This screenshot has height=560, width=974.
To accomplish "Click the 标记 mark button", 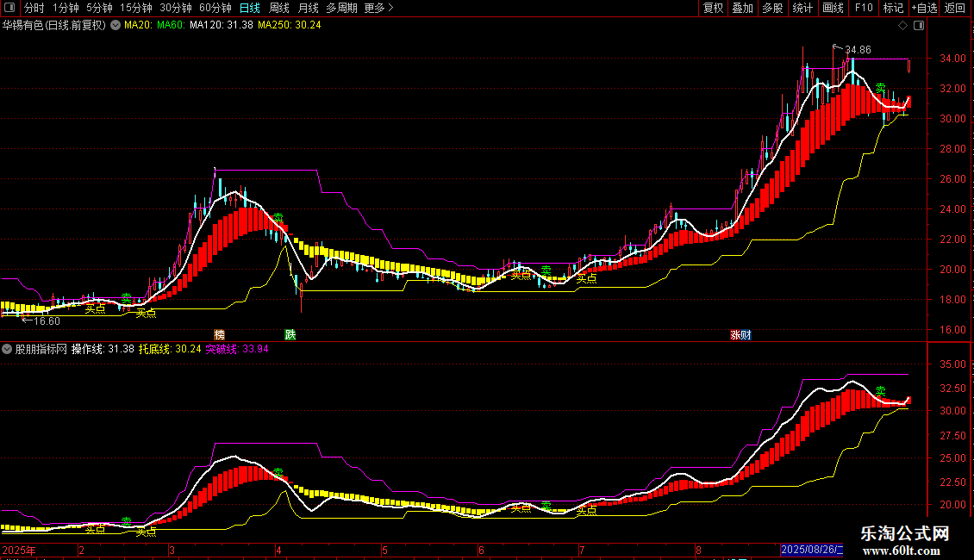I will [893, 8].
